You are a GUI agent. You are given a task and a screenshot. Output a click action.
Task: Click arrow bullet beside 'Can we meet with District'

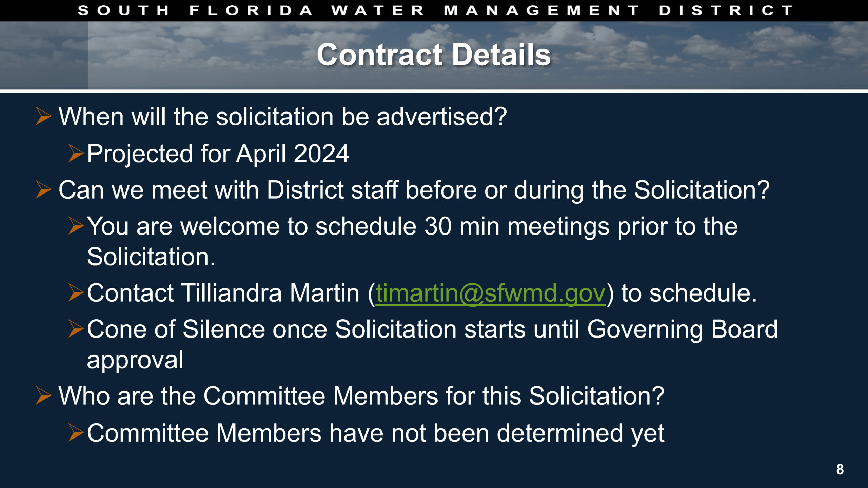(x=44, y=189)
